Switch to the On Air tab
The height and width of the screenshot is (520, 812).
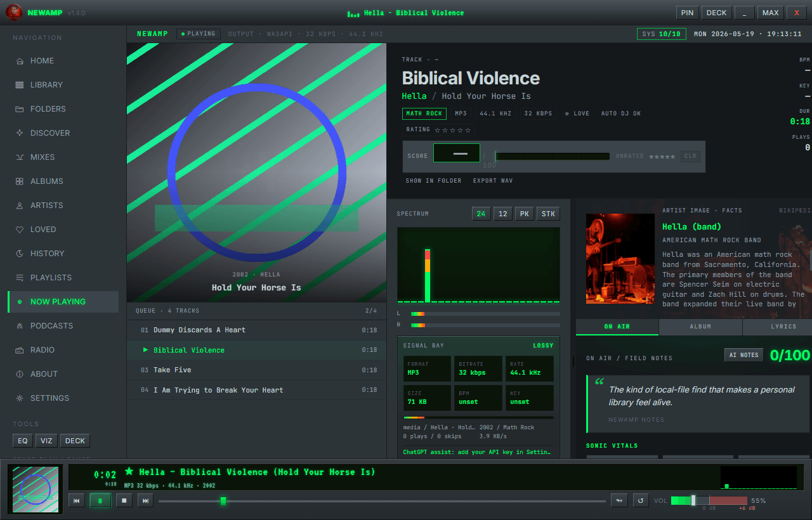click(617, 327)
